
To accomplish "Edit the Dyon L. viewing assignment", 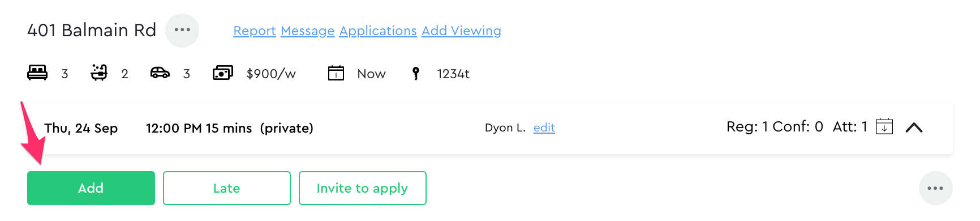I will tap(544, 127).
